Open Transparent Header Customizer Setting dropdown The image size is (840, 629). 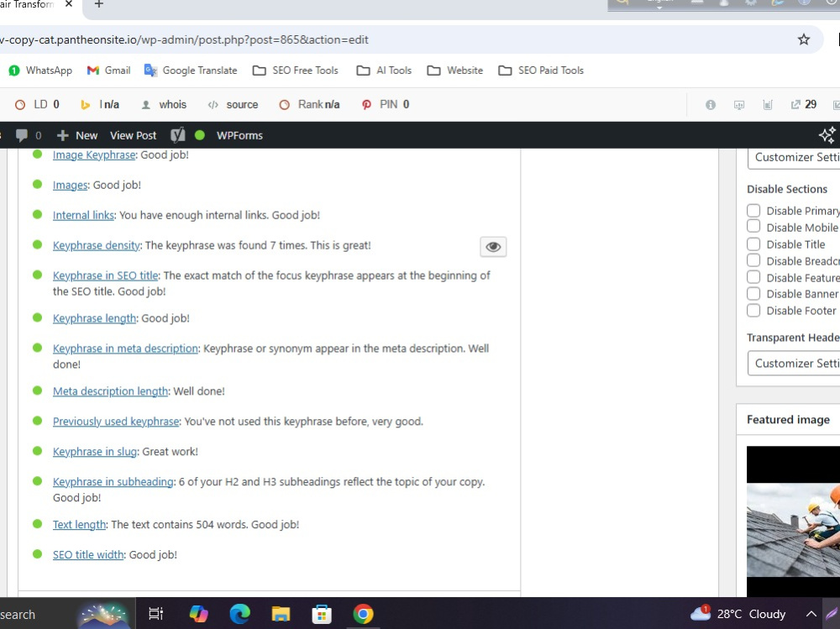click(x=794, y=364)
